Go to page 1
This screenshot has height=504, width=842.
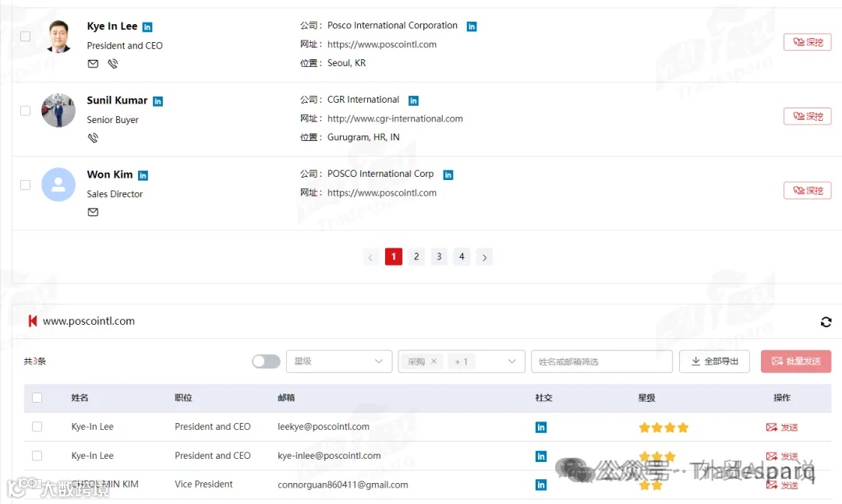click(x=394, y=256)
